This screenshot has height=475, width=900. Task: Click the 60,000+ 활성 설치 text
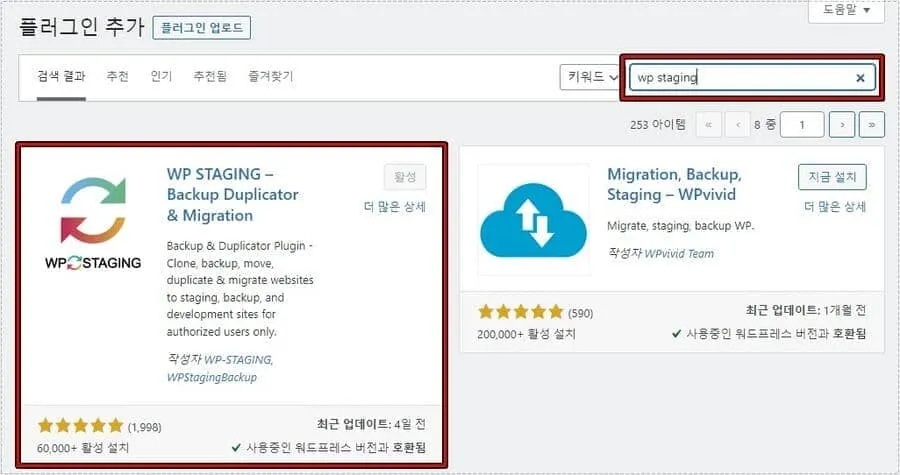(x=83, y=448)
